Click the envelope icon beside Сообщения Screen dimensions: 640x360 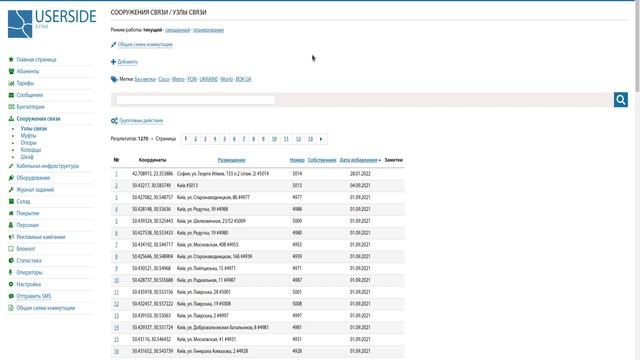click(11, 95)
